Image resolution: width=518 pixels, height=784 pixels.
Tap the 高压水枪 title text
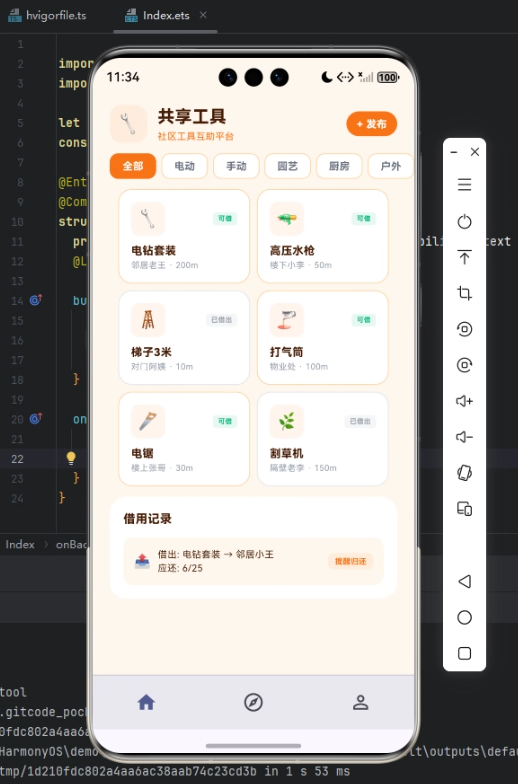click(x=292, y=250)
